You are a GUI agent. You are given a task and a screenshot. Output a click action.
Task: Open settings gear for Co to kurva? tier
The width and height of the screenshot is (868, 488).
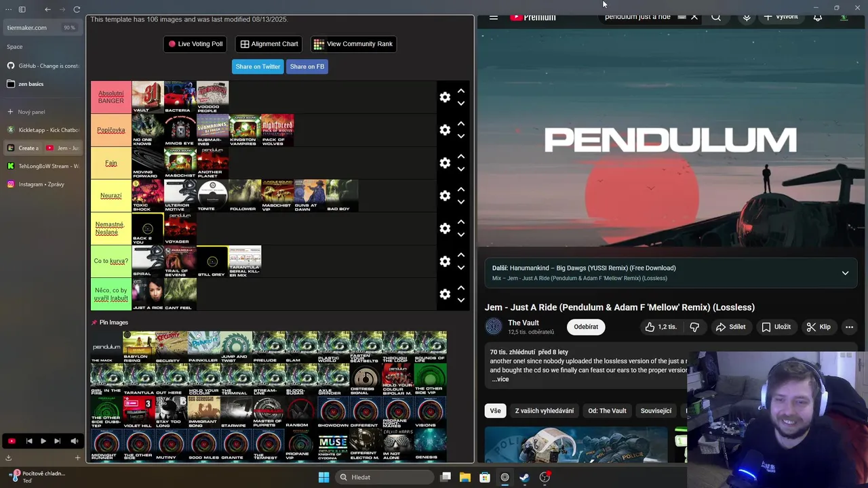[445, 262]
